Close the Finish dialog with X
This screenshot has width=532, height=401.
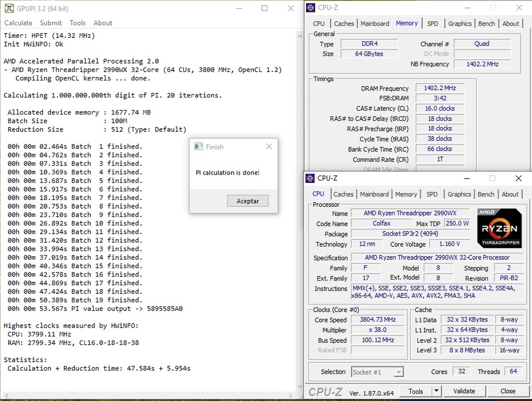269,147
